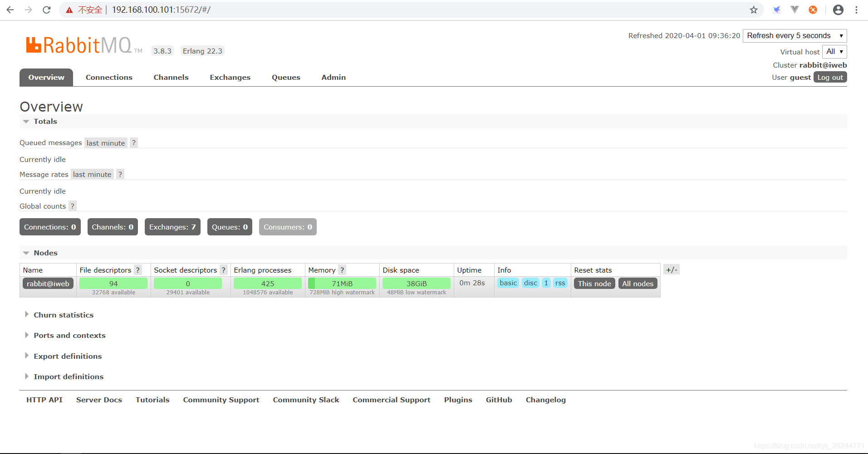The height and width of the screenshot is (454, 868).
Task: Open help for Message rates
Action: [120, 174]
